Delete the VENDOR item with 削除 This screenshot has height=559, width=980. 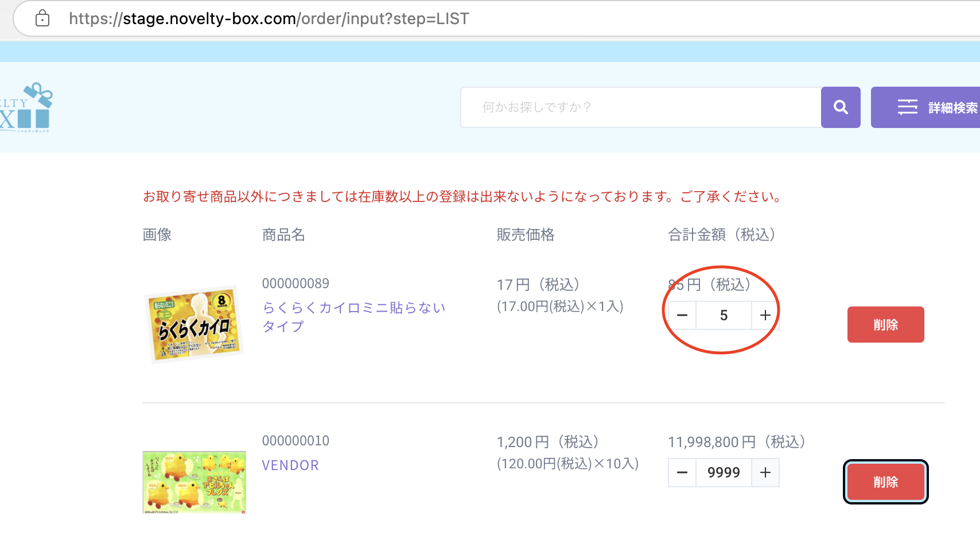point(885,482)
